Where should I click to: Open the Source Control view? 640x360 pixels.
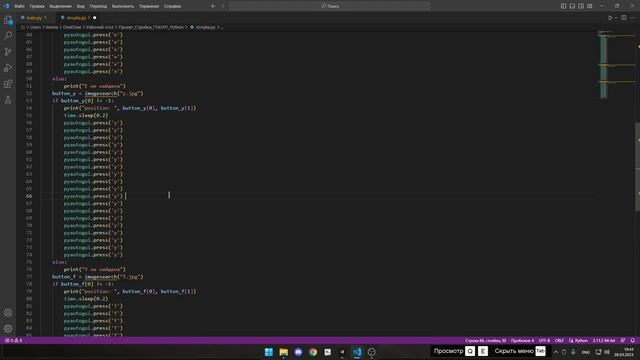[x=8, y=51]
